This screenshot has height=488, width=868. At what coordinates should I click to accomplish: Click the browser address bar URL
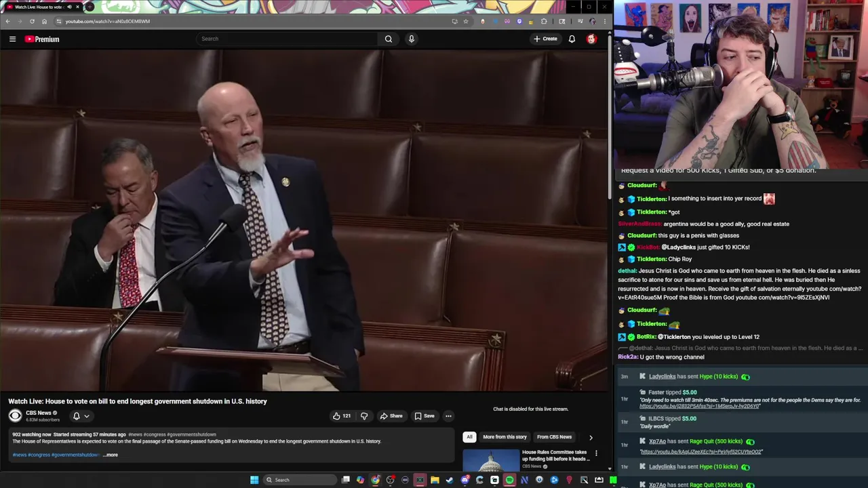coord(108,21)
